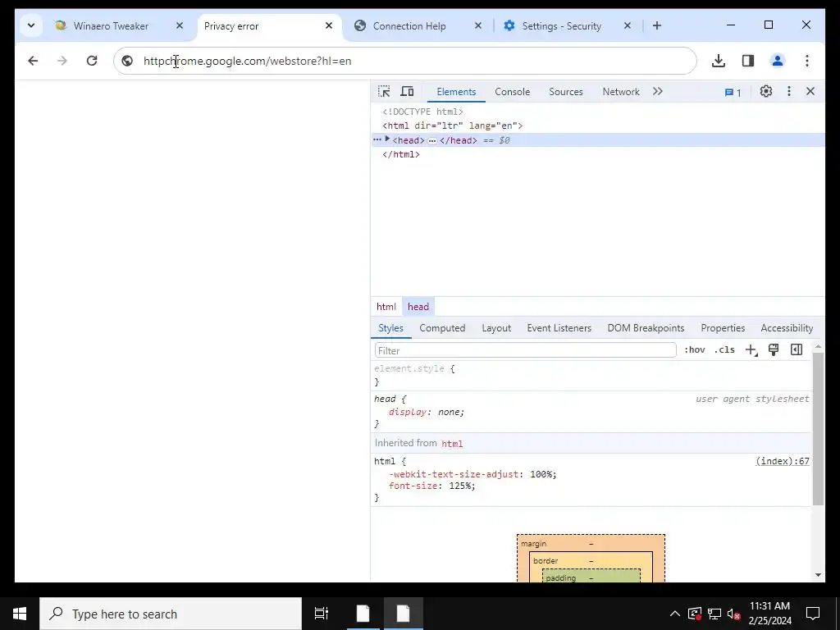Click the element.style rule block
The image size is (840, 630).
(592, 375)
